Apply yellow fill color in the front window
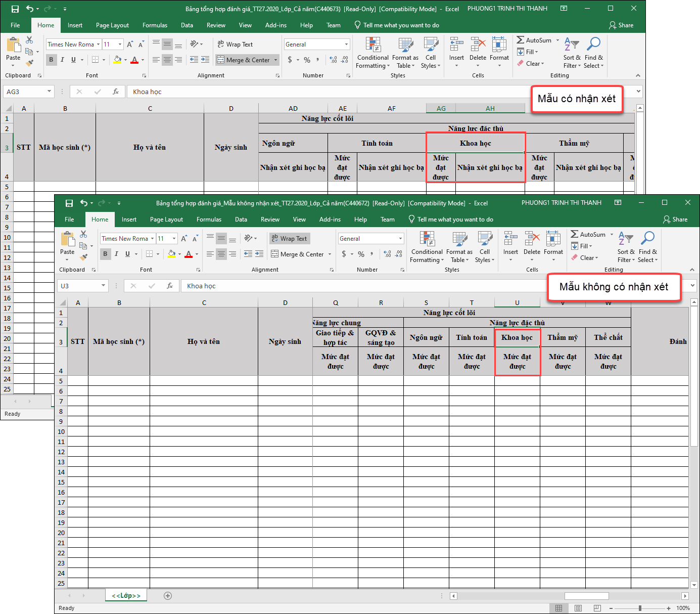The width and height of the screenshot is (700, 614). 172,254
